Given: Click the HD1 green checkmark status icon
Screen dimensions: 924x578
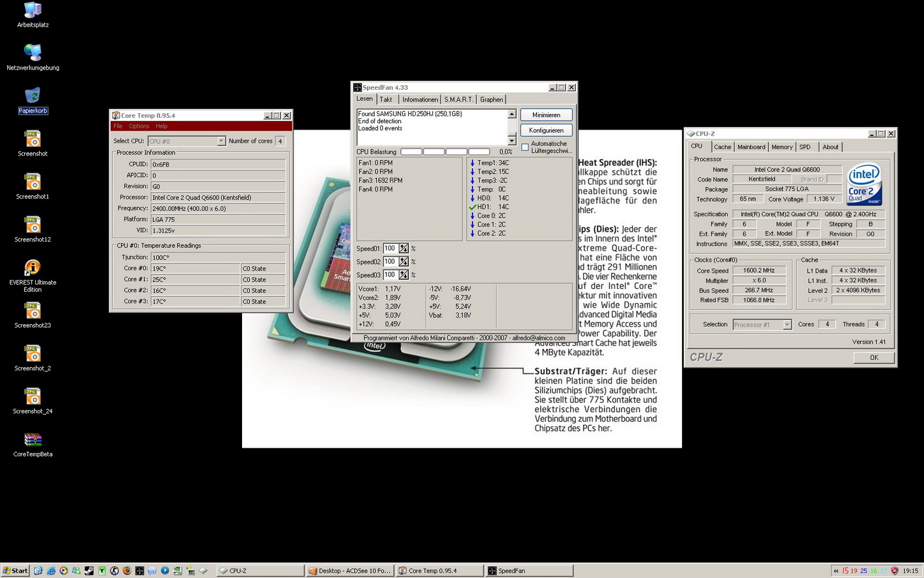Looking at the screenshot, I should tap(472, 207).
